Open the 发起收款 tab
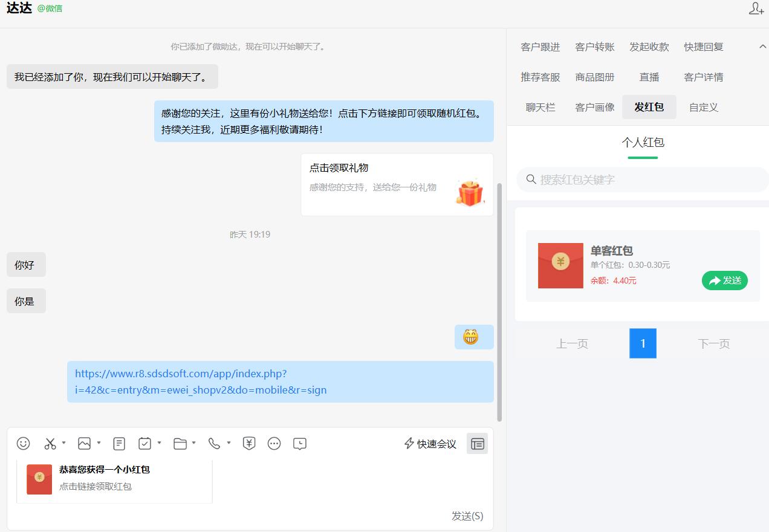Screen dimensions: 769x532 pyautogui.click(x=649, y=47)
